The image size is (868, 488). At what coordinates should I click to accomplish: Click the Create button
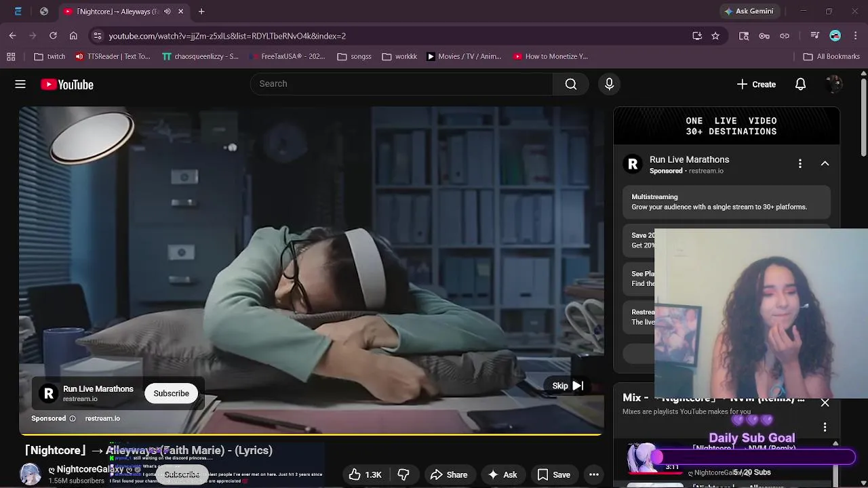coord(756,84)
